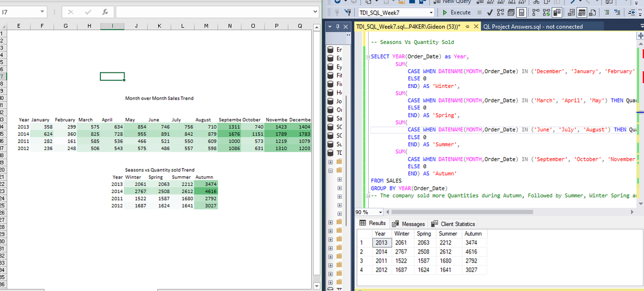Image resolution: width=644 pixels, height=291 pixels.
Task: Select Results to File icon
Action: click(x=592, y=12)
